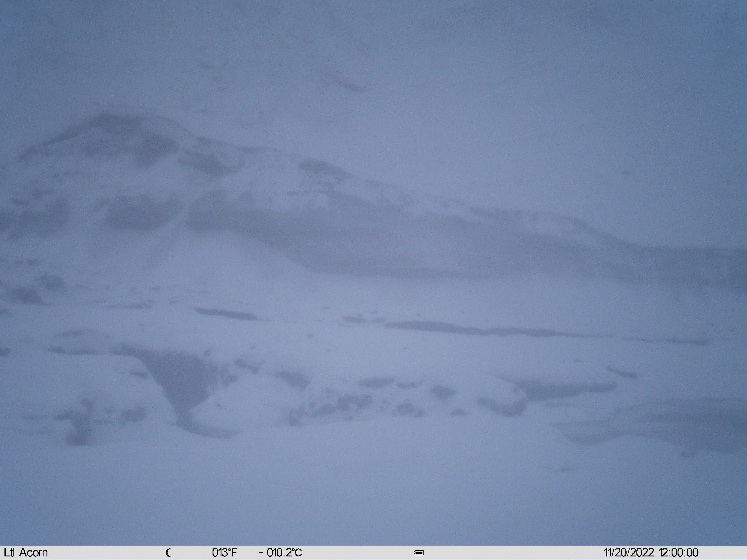Select the Ltl Acorn brand label
Viewport: 747px width, 560px height.
tap(26, 553)
